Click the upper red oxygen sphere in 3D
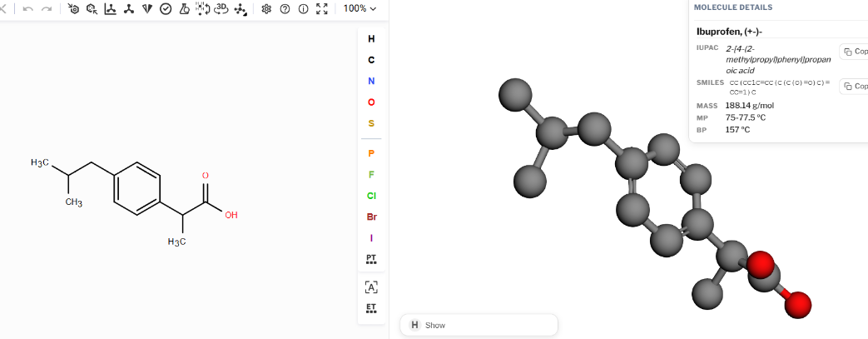The height and width of the screenshot is (339, 868). (760, 264)
